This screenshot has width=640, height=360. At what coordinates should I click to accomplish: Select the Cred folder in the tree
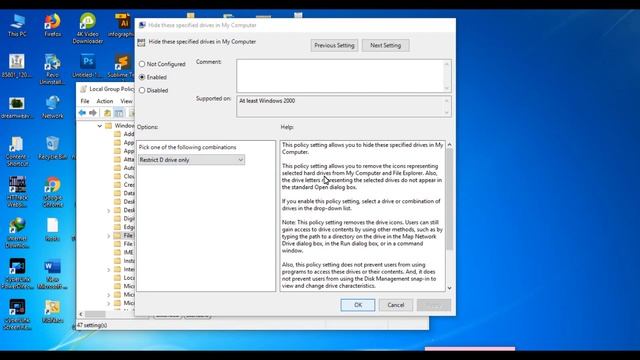point(124,185)
